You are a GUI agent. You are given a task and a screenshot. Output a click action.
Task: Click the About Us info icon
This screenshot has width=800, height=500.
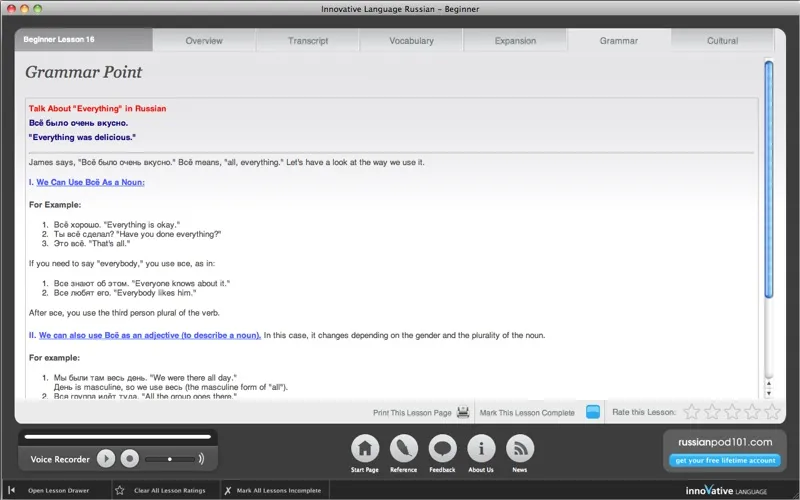[x=481, y=448]
